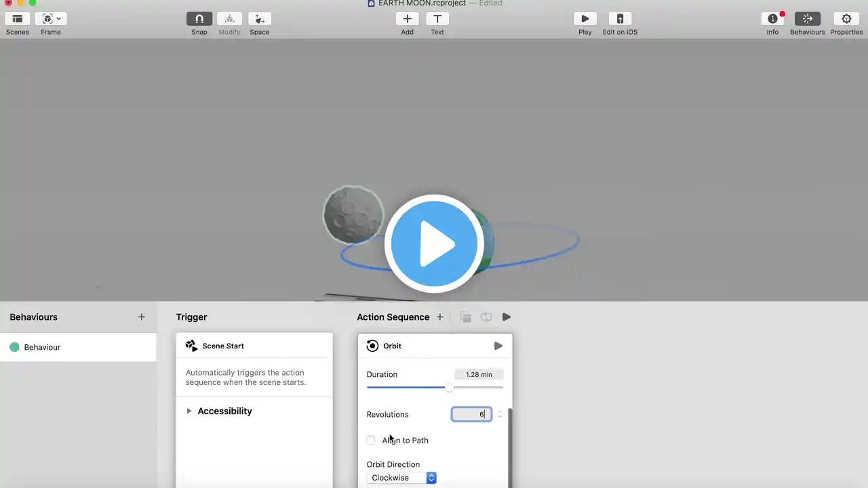Choose Edit on iOS in toolbar
Viewport: 868px width, 488px height.
pyautogui.click(x=620, y=19)
